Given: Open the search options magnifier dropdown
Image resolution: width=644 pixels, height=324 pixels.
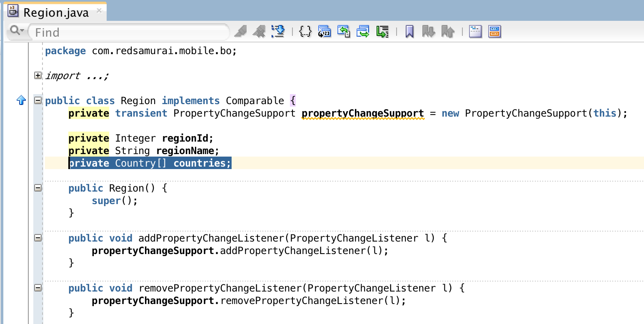Looking at the screenshot, I should [x=17, y=31].
